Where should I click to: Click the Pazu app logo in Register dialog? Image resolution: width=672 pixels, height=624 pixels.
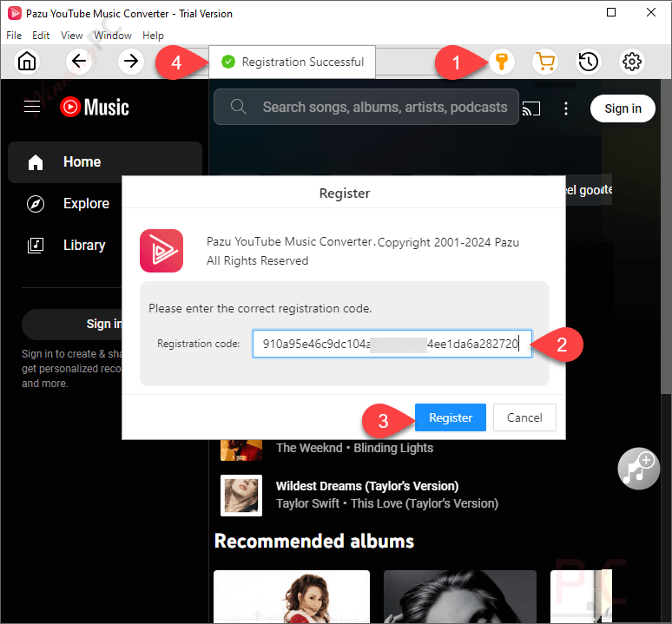click(161, 251)
